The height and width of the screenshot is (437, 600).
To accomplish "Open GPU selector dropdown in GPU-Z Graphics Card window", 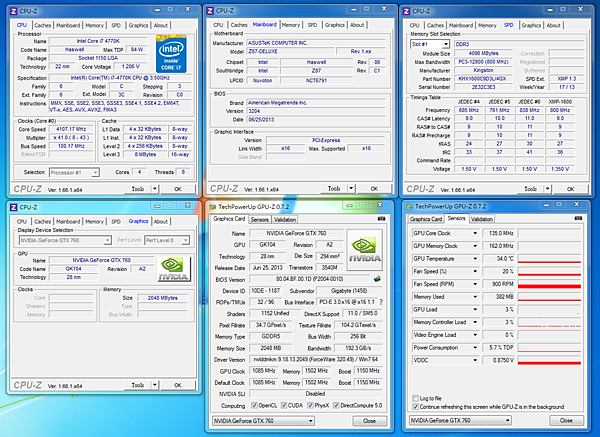I will (263, 421).
